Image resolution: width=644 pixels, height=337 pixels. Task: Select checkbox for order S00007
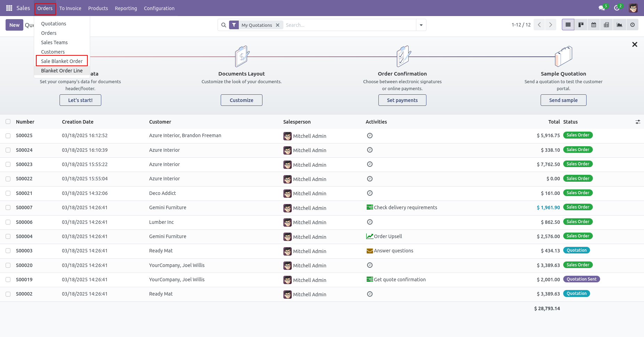click(8, 207)
